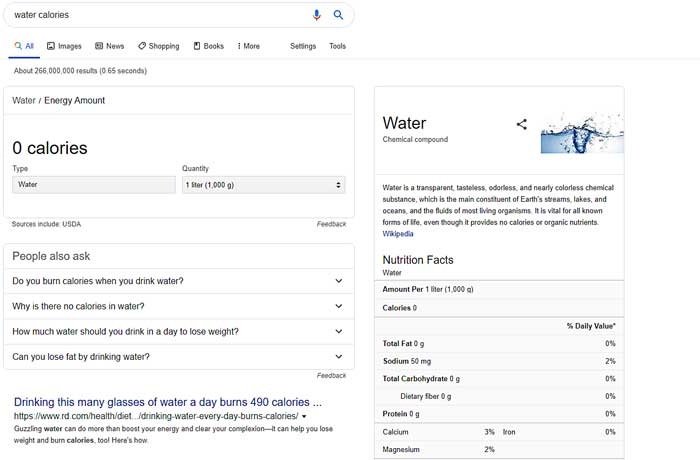Open the More menu

click(x=248, y=46)
